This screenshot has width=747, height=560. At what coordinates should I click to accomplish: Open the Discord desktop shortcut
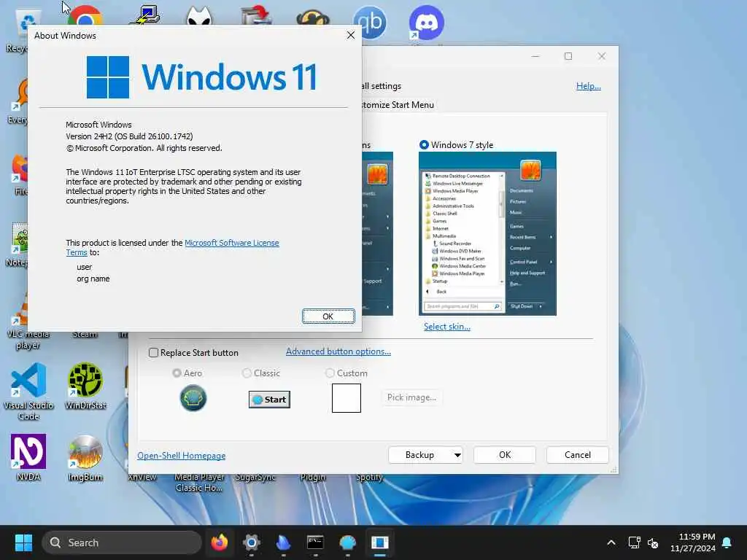[426, 23]
